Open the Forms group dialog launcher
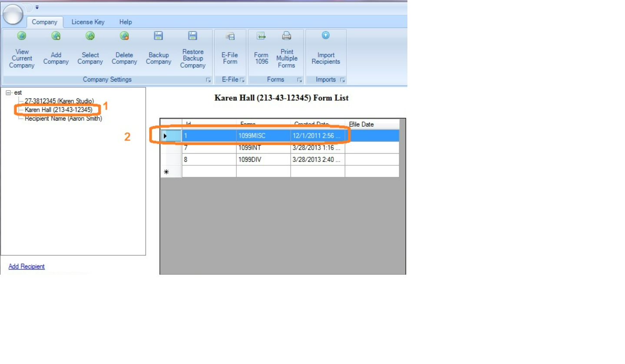 click(299, 80)
